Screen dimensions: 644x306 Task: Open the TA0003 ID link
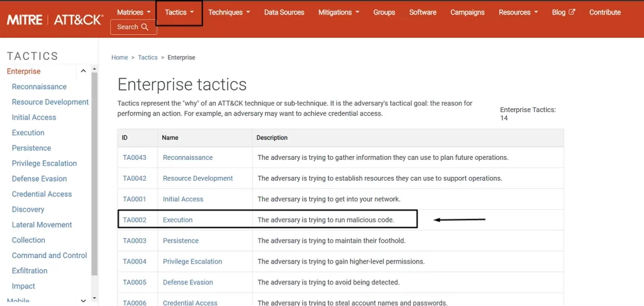[x=135, y=241]
